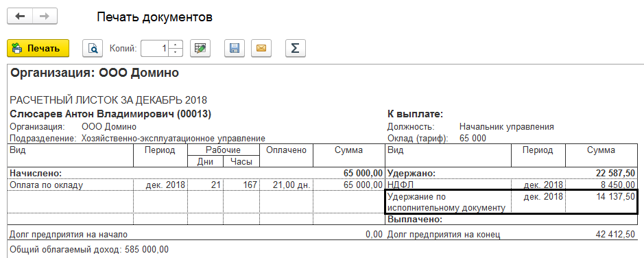Viewport: 644px width, 258px height.
Task: Click the back navigation arrow
Action: [20, 16]
